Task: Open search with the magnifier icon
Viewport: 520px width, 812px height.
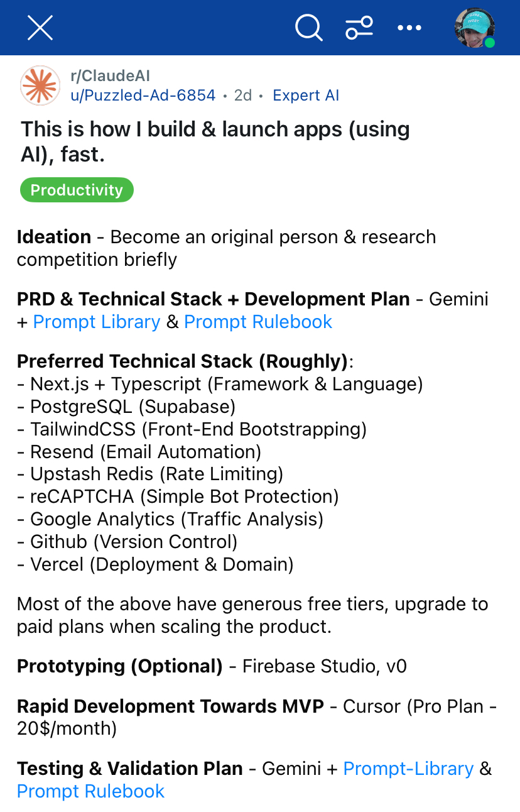Action: pos(308,28)
